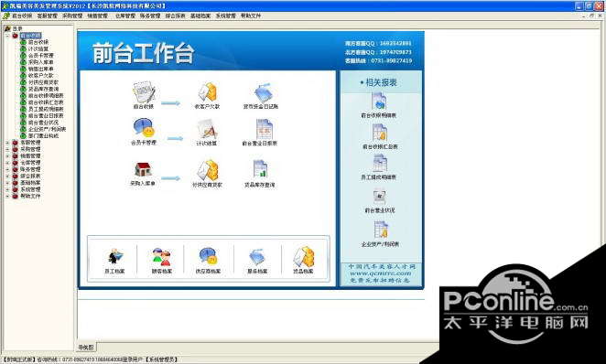Select 员工提成明细表 item in the sidebar tree

point(46,109)
